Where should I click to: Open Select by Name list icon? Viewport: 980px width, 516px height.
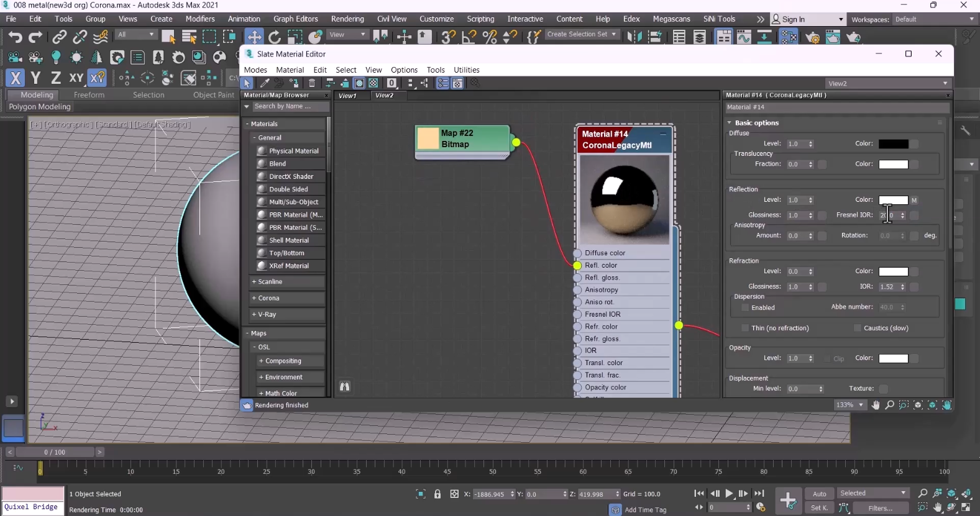pos(189,37)
